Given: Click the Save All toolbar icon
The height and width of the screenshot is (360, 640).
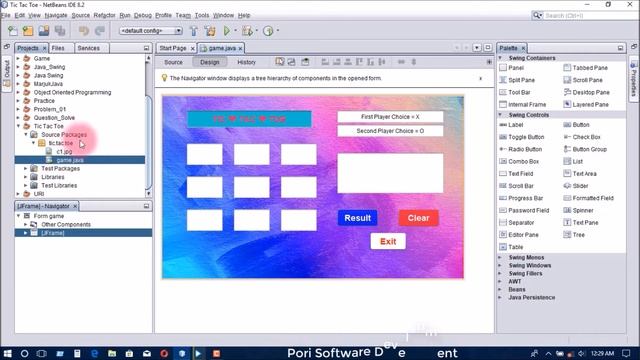Looking at the screenshot, I should point(60,31).
